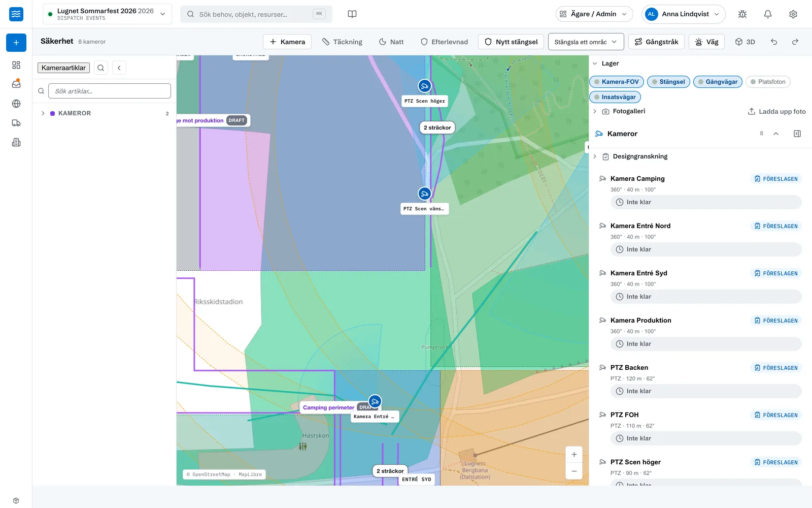Toggle the Insatsvägar layer chip
This screenshot has width=812, height=508.
[x=615, y=97]
